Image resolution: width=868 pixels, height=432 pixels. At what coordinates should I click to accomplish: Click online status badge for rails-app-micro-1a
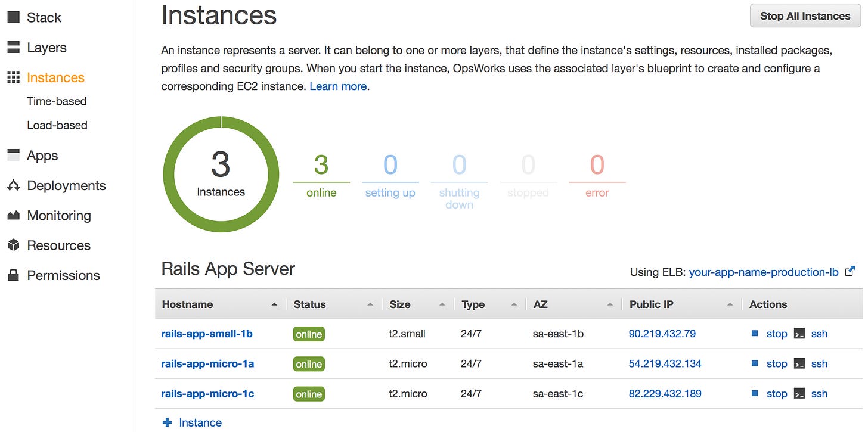click(309, 364)
